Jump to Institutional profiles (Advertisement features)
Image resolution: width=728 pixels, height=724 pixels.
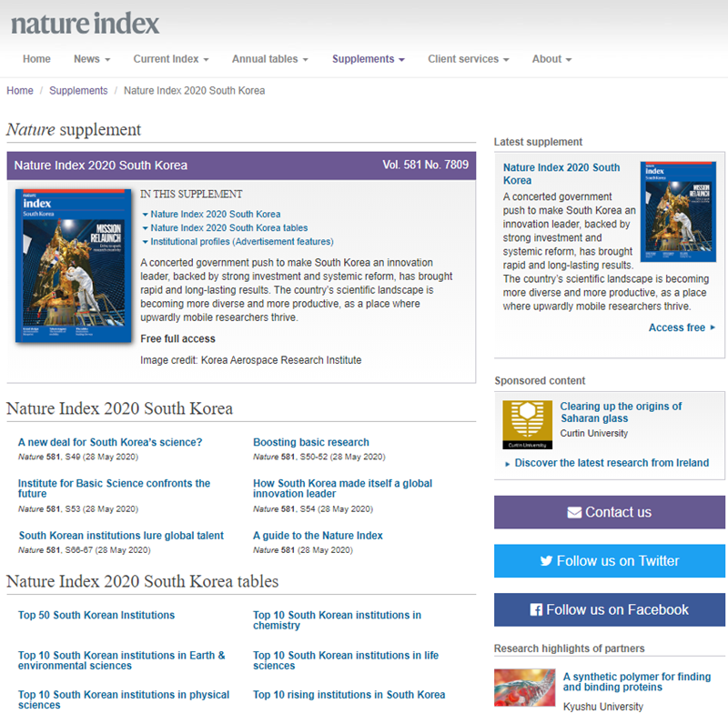(241, 242)
